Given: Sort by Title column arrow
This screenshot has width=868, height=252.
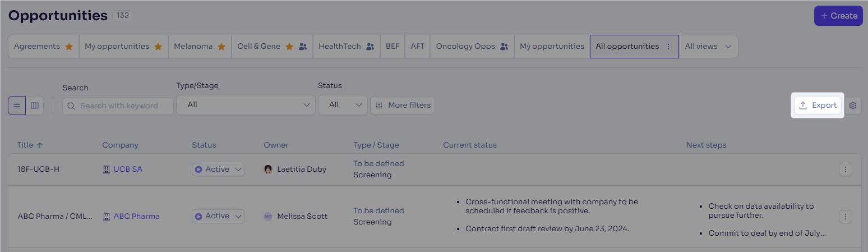Looking at the screenshot, I should tap(39, 145).
